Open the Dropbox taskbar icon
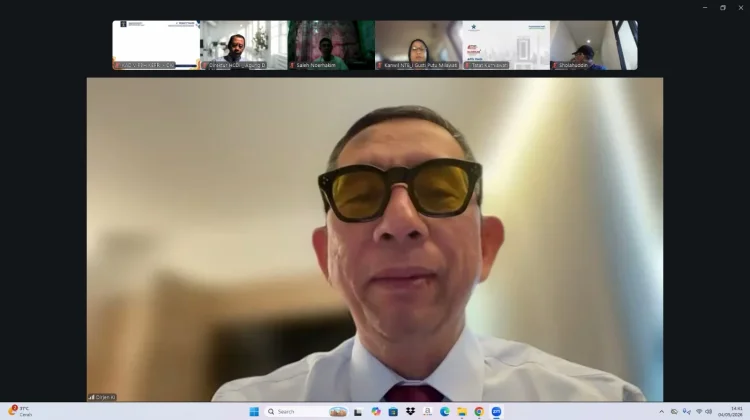Screen dimensions: 750x420 tap(410, 411)
